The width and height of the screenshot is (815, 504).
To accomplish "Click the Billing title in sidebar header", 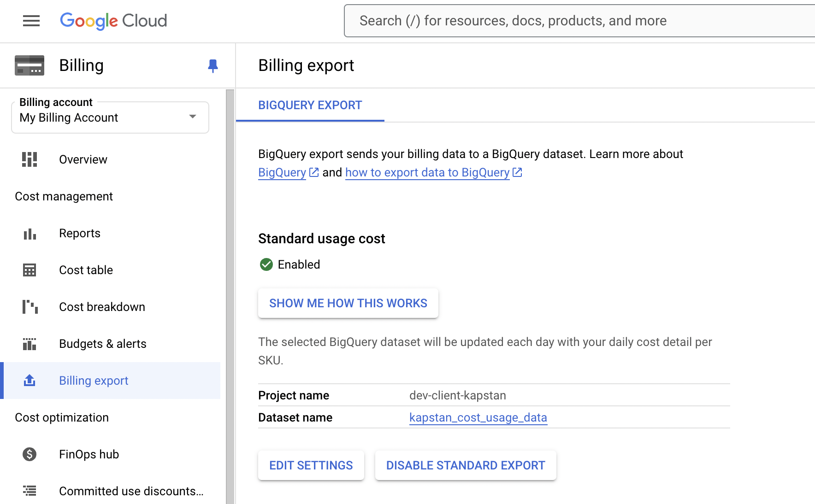I will (81, 65).
